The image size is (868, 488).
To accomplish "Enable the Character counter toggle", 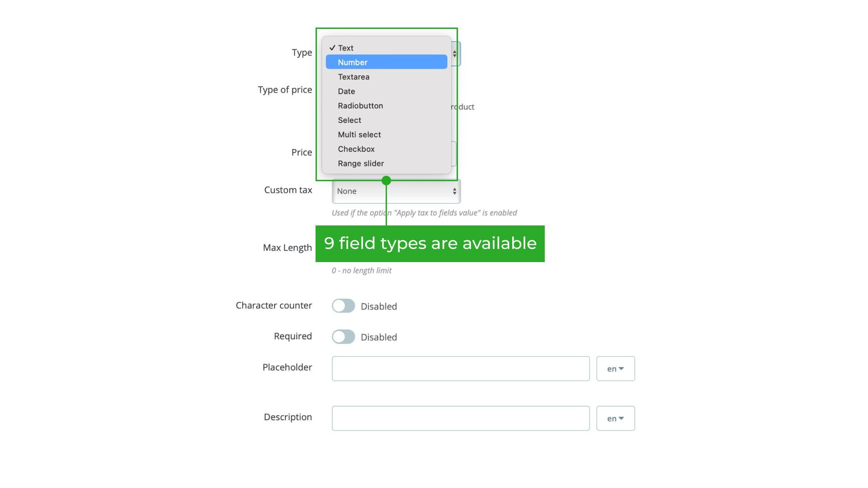I will click(343, 306).
